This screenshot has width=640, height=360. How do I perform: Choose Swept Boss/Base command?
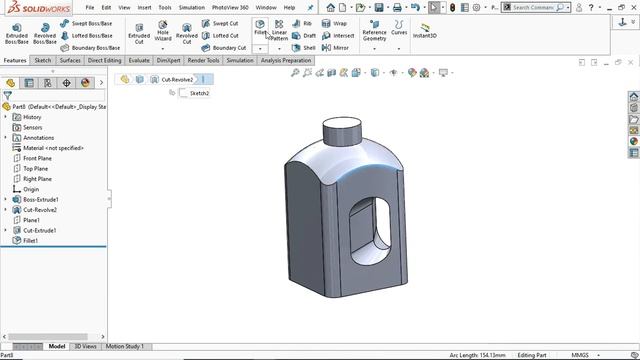86,24
